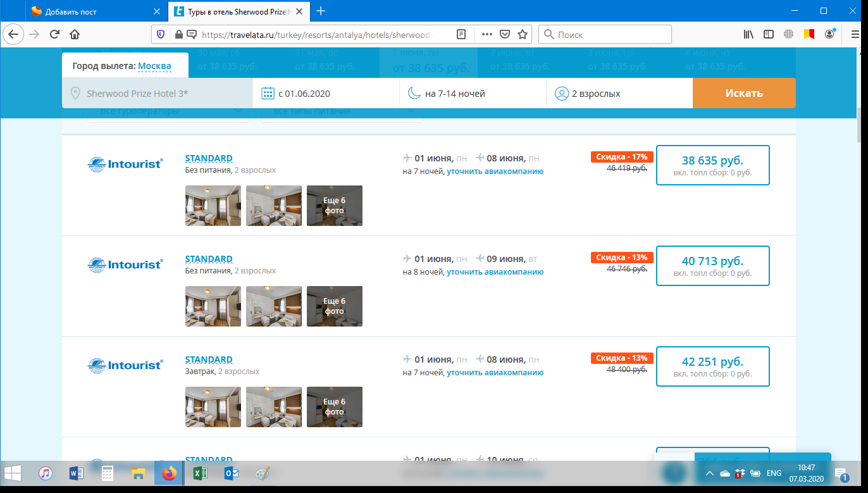
Task: Change departure city 'Москва'
Action: 154,66
